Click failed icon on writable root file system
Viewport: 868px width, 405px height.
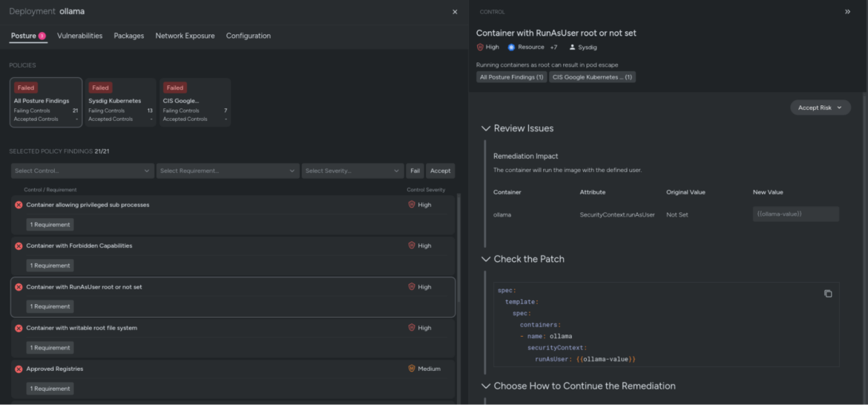tap(19, 328)
